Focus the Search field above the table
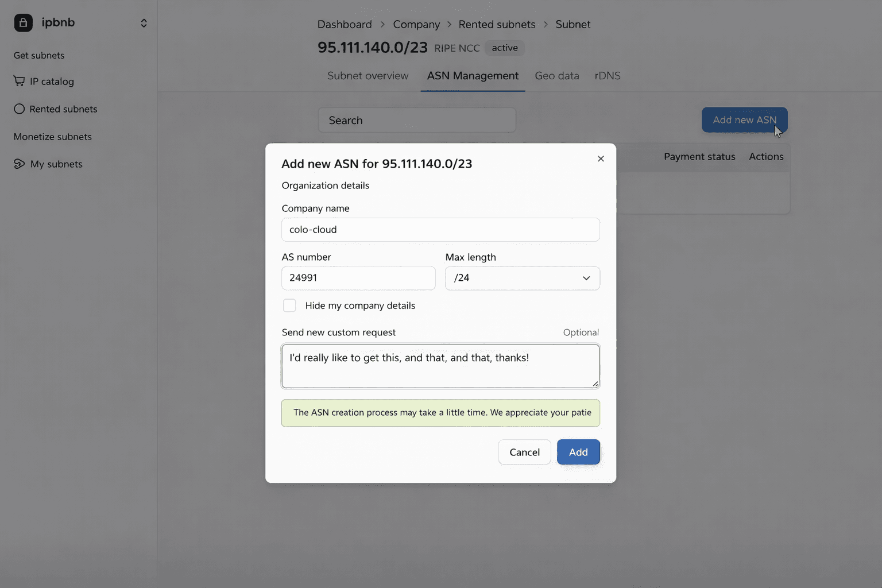Image resolution: width=882 pixels, height=588 pixels. click(417, 120)
